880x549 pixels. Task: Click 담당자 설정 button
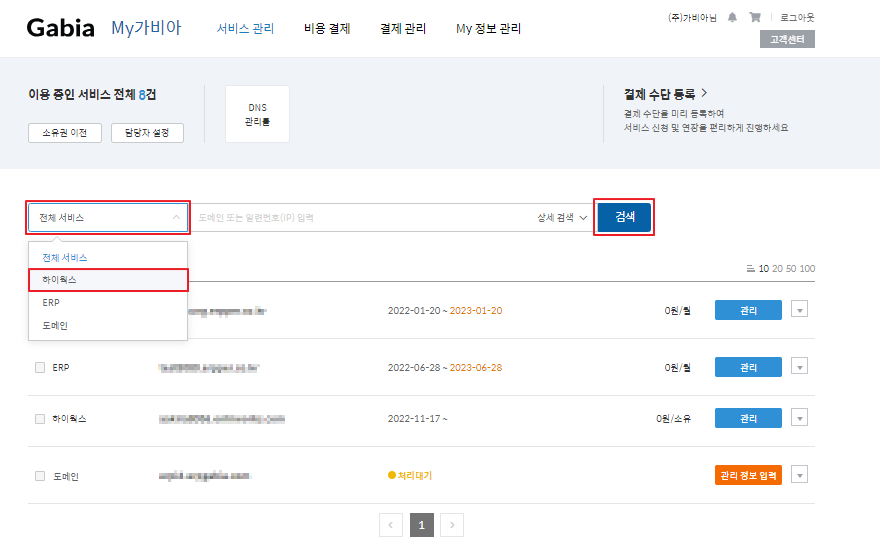coord(147,133)
